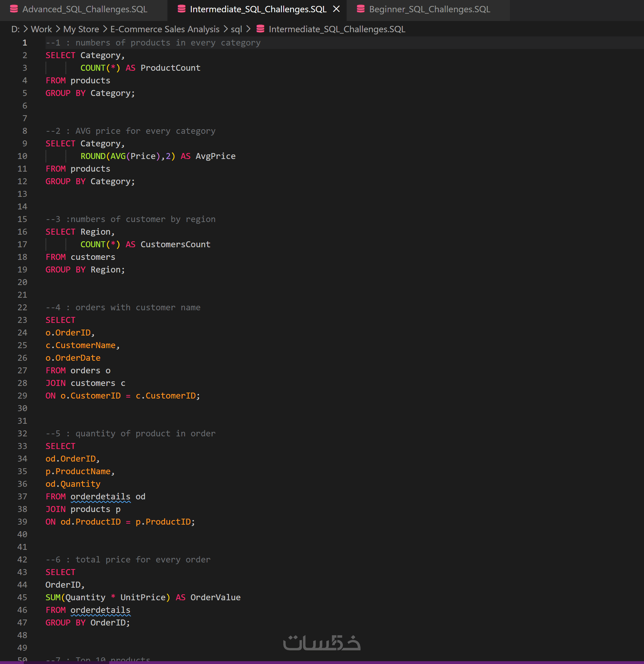Click 'GROUP BY Category;' on line 12
Image resolution: width=644 pixels, height=664 pixels.
tap(90, 181)
